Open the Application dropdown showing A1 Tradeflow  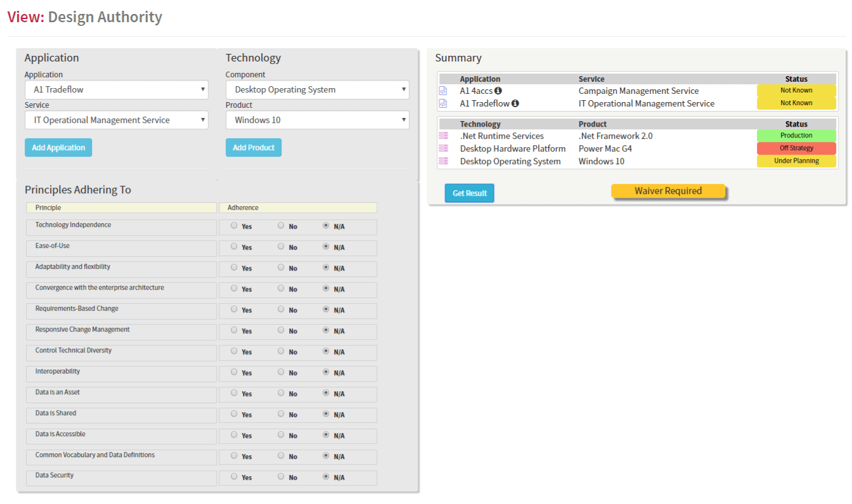(117, 89)
